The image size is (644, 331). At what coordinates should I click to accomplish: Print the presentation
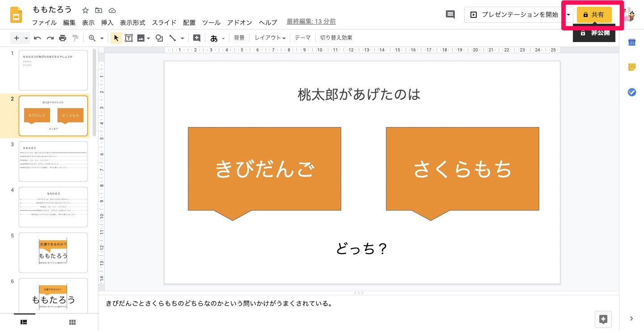63,38
